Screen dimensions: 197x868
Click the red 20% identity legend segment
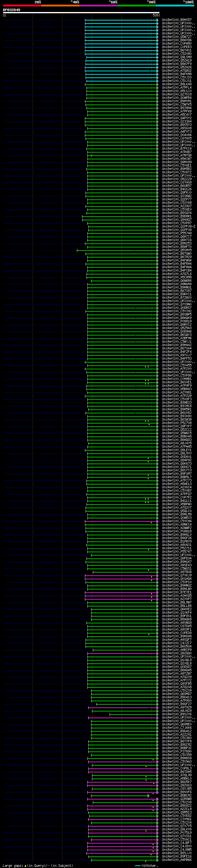(22, 6)
